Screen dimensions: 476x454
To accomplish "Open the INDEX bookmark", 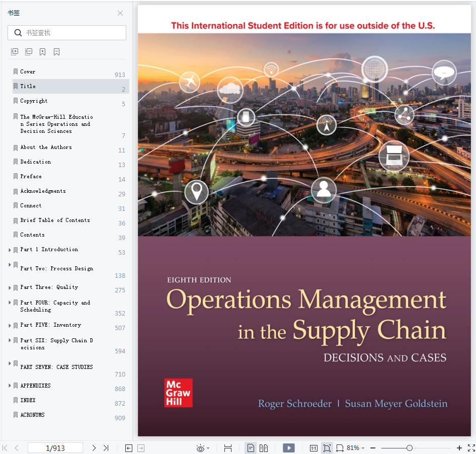I will click(28, 400).
